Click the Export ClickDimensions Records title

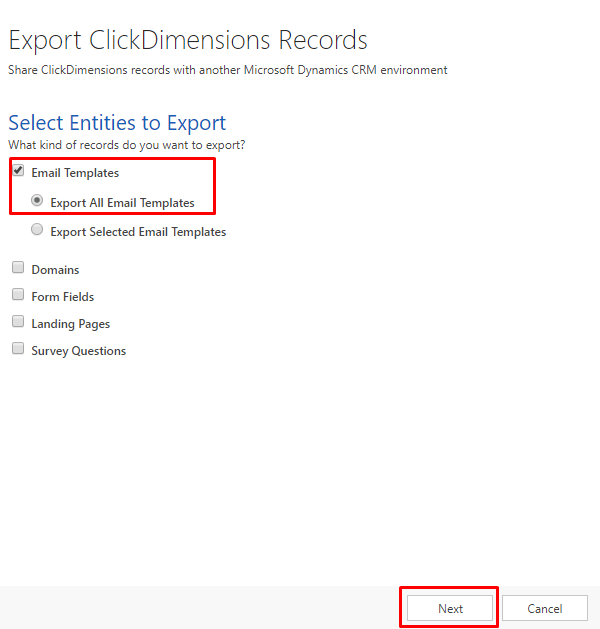click(x=188, y=41)
